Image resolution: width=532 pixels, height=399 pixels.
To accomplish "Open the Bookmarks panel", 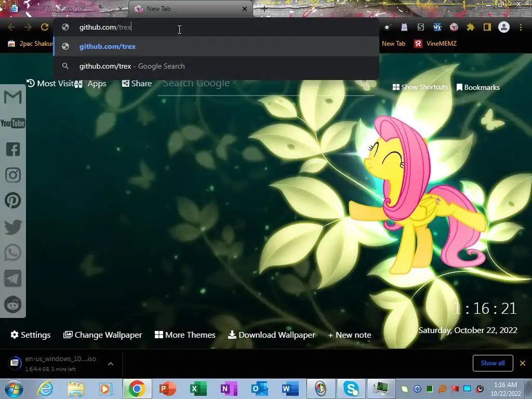I will point(478,87).
